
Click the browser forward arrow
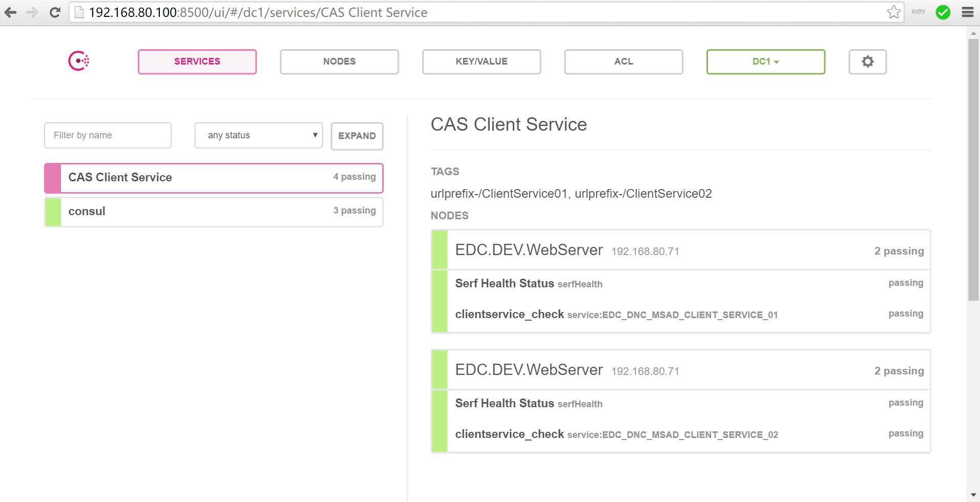(x=32, y=12)
